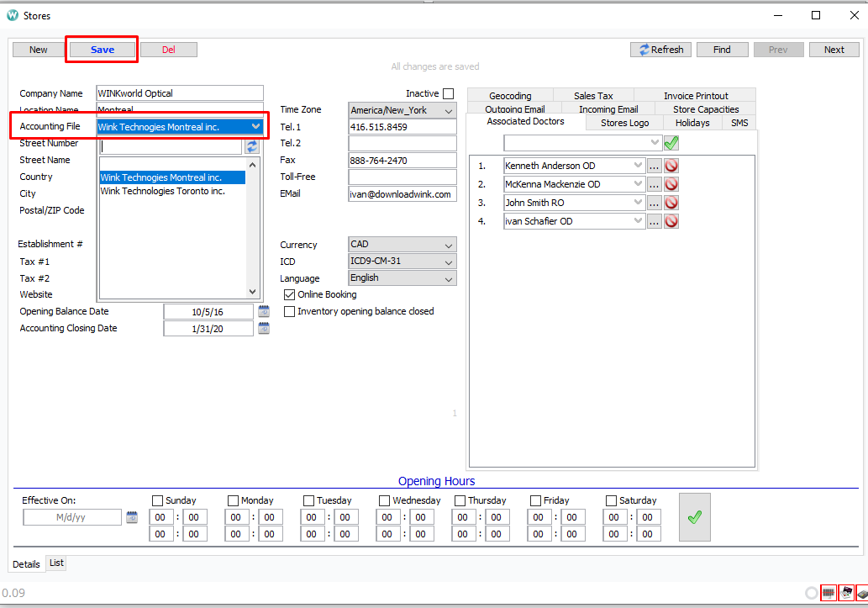The height and width of the screenshot is (608, 868).
Task: Open the Currency dropdown
Action: pyautogui.click(x=449, y=244)
